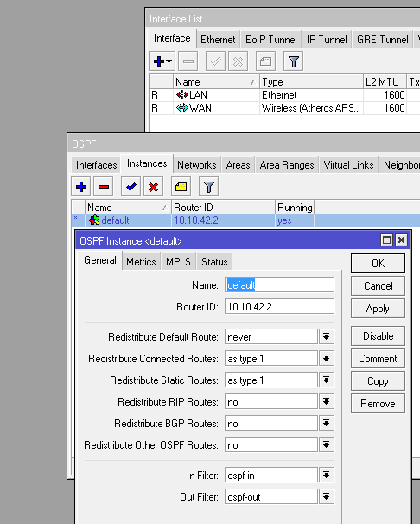Click the Cancel button
The image size is (420, 524).
[x=378, y=286]
